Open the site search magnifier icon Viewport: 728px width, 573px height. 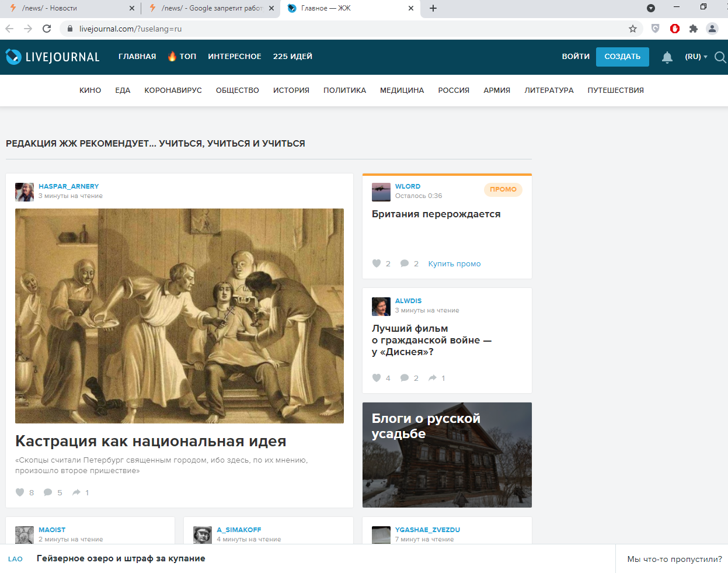[x=720, y=57]
